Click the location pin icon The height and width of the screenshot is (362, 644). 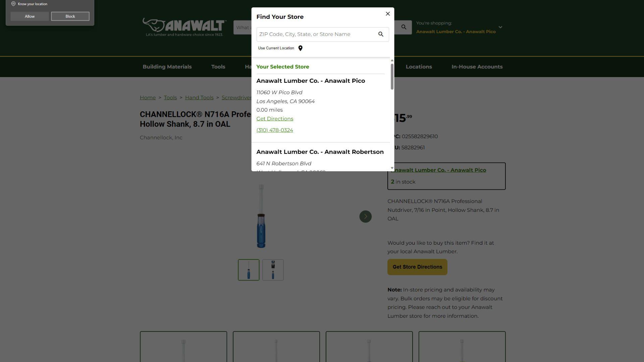point(301,48)
